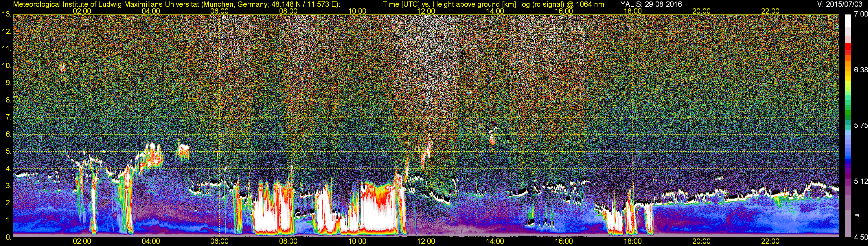Viewport: 868px width, 246px height.
Task: Click the 7.00 label on the color scale
Action: pos(861,14)
